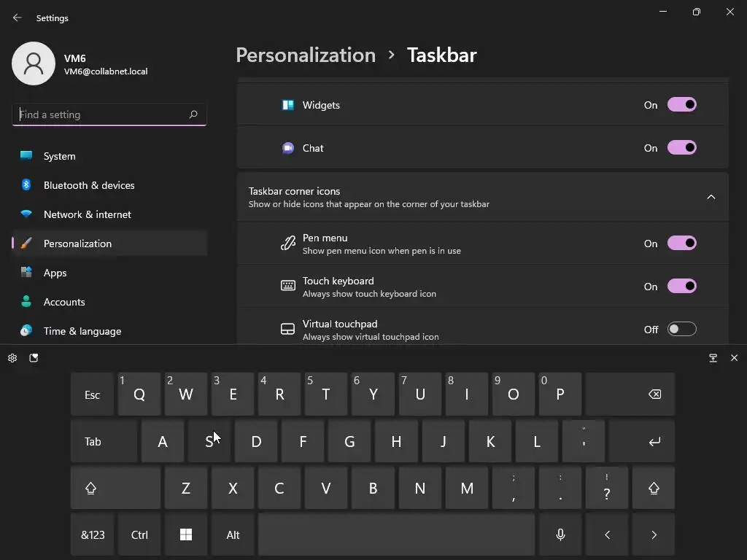Go to Network & internet section
The image size is (747, 560).
(x=88, y=214)
